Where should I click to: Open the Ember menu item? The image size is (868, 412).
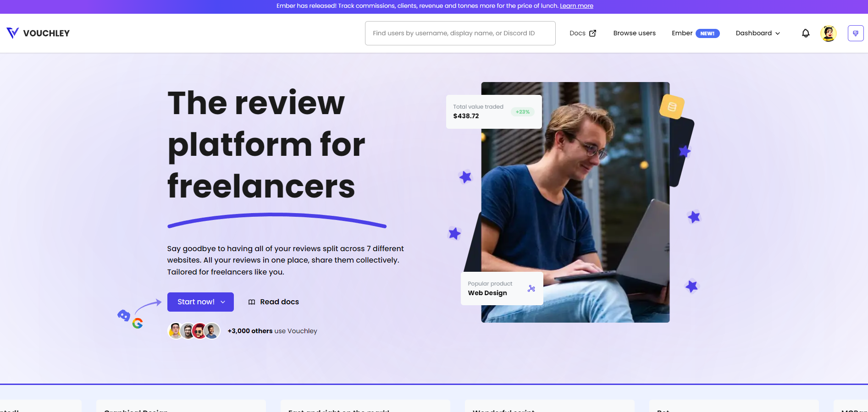[682, 33]
